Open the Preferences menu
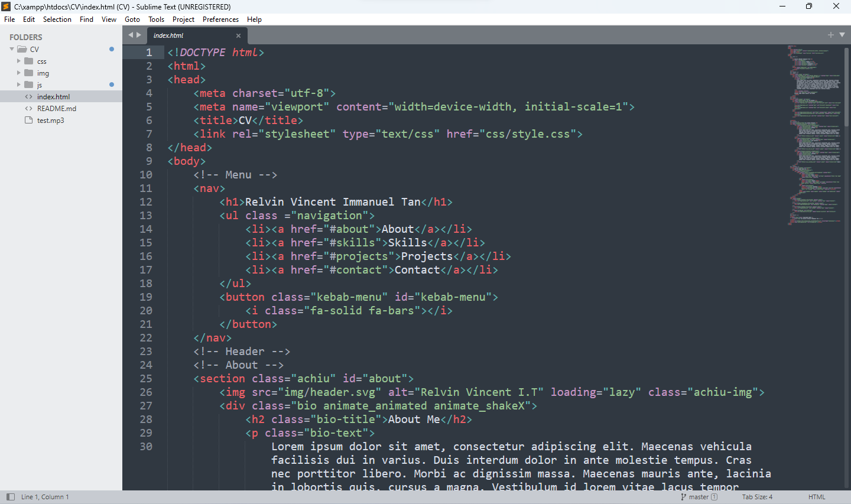The width and height of the screenshot is (851, 504). point(220,19)
